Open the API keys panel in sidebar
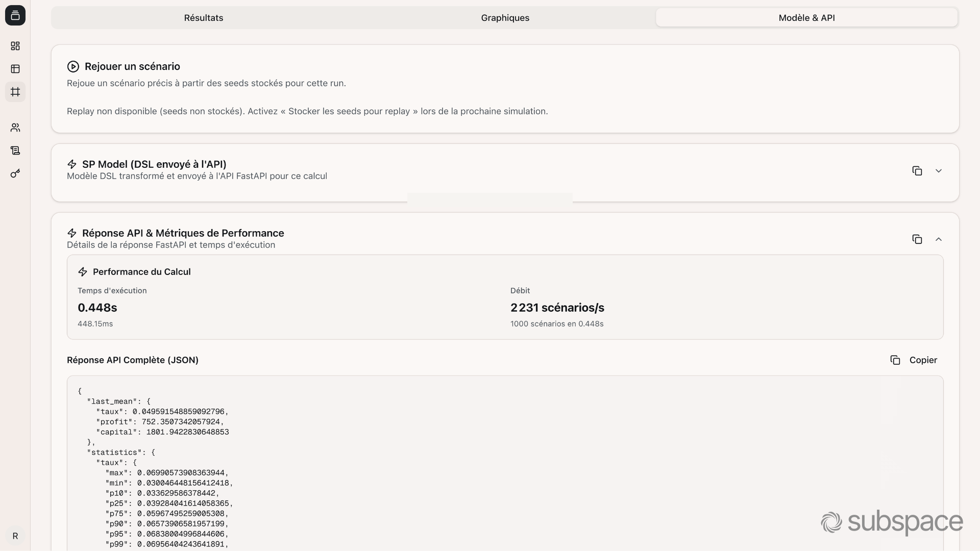Image resolution: width=980 pixels, height=551 pixels. [15, 173]
